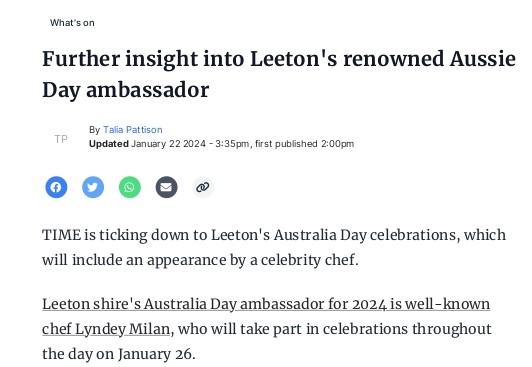The width and height of the screenshot is (532, 367).
Task: Click the 'TIME is ticking down' opening sentence
Action: click(x=274, y=235)
